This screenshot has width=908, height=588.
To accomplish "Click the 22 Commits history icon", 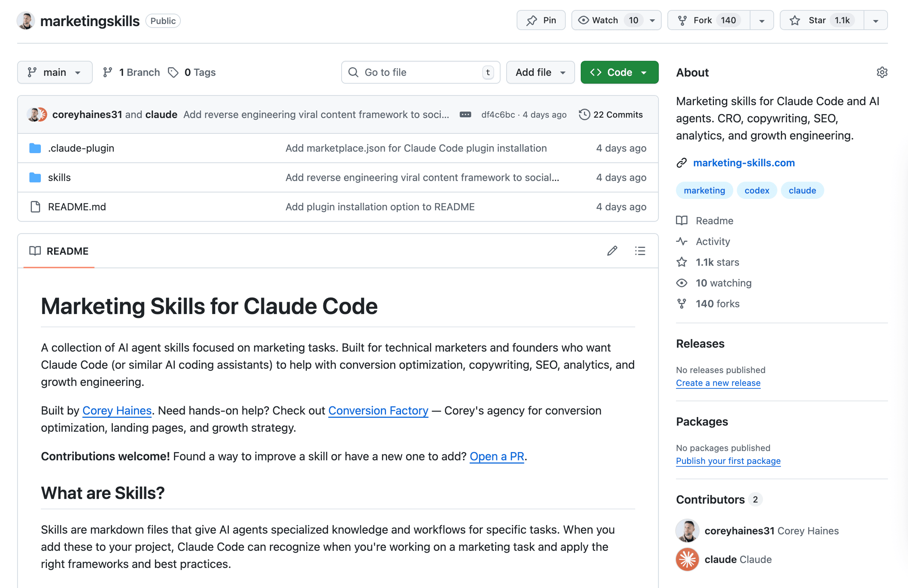I will (x=584, y=115).
